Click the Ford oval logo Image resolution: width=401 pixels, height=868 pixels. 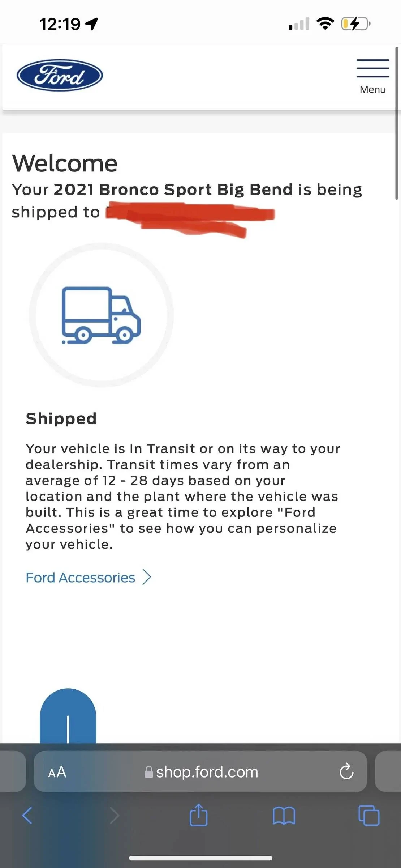click(x=60, y=75)
